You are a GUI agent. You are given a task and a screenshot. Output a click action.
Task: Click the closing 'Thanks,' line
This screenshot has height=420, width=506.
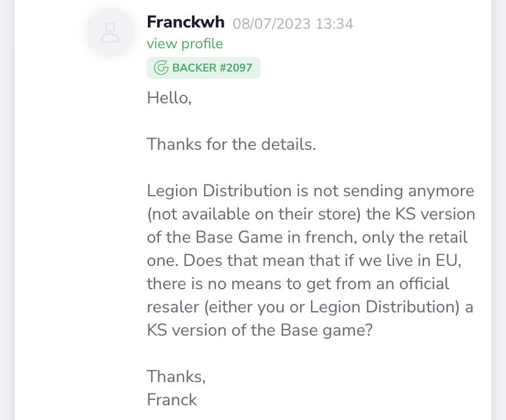click(176, 377)
